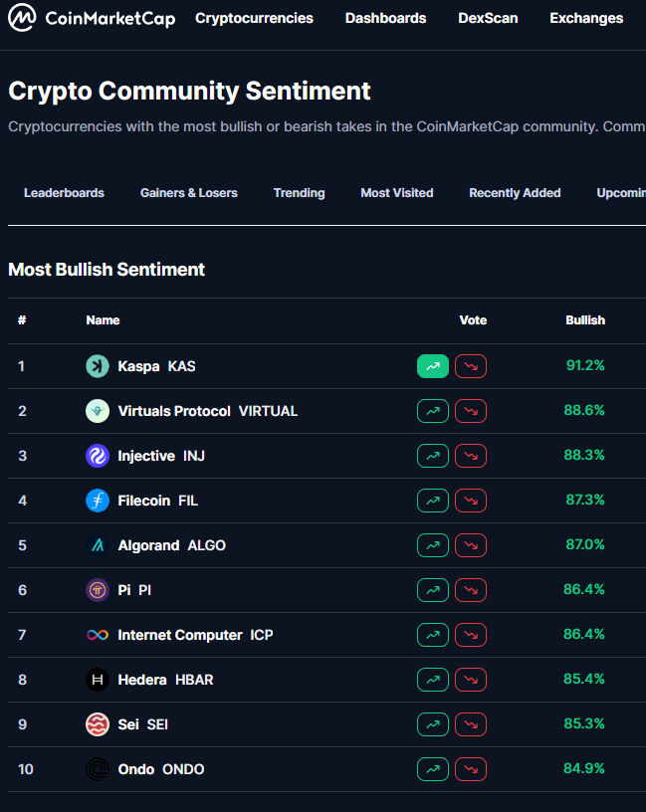Image resolution: width=646 pixels, height=812 pixels.
Task: Vote bullish on Algorand
Action: point(433,545)
